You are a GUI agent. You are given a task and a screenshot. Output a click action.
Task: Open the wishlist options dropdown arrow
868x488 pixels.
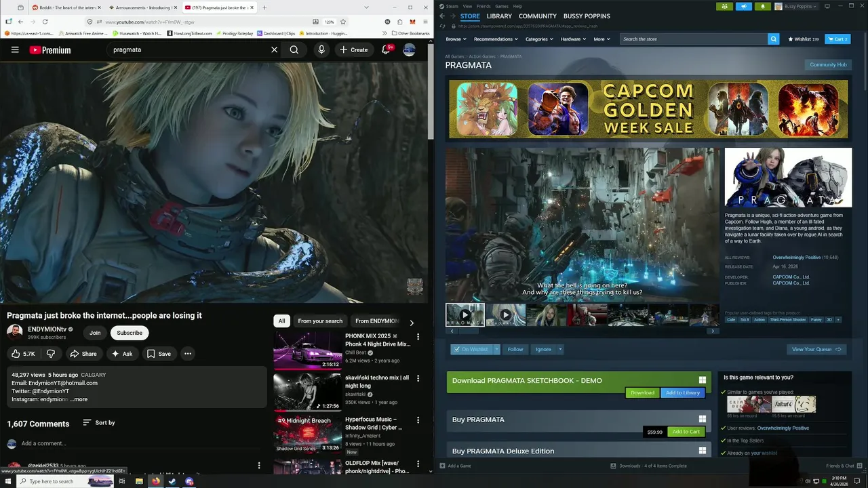(497, 349)
